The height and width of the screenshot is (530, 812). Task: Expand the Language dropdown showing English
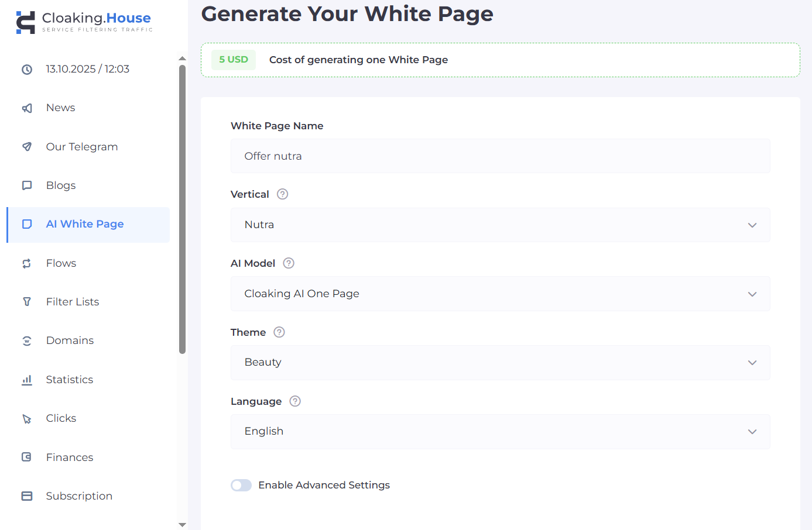coord(500,432)
